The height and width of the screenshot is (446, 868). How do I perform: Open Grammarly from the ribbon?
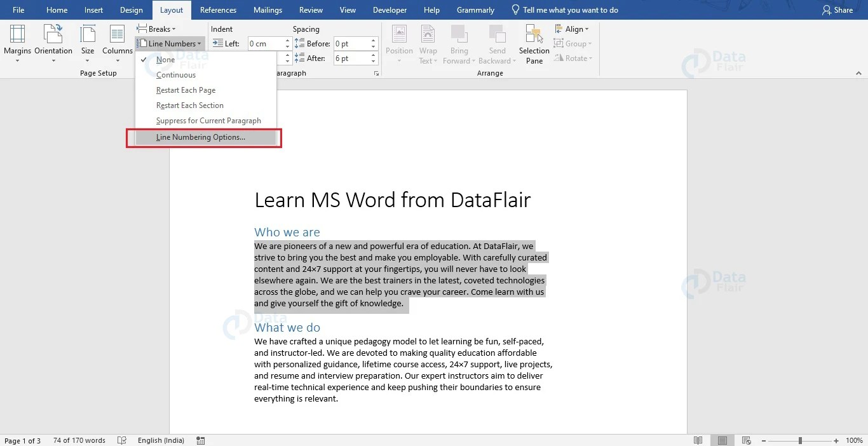(475, 10)
